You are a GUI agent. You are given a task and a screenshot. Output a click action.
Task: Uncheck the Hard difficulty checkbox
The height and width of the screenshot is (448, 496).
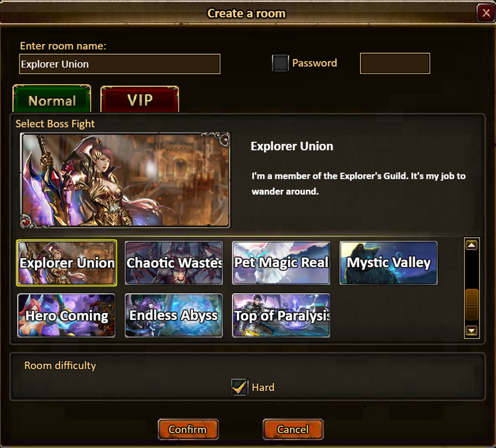240,387
